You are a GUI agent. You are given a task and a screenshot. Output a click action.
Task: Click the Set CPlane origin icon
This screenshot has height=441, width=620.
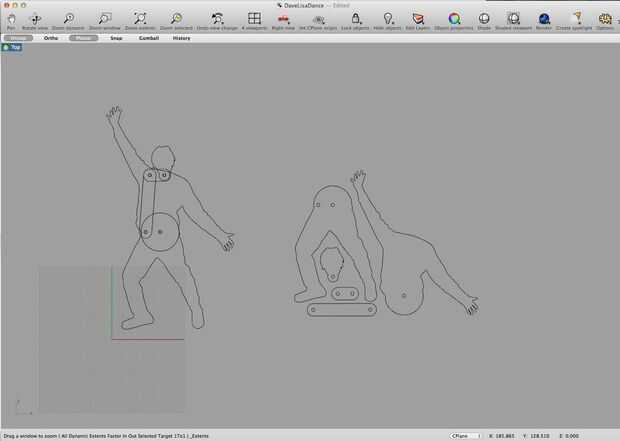[318, 19]
